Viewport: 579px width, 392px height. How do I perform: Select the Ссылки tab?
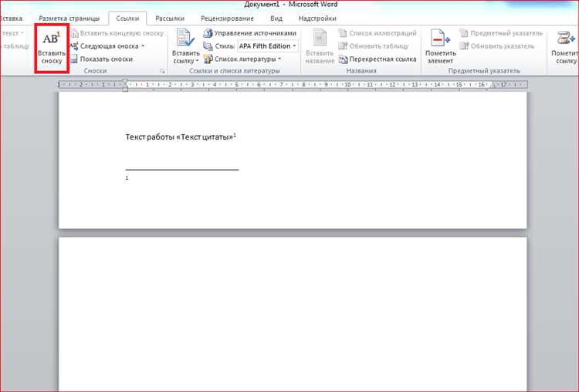pyautogui.click(x=127, y=19)
